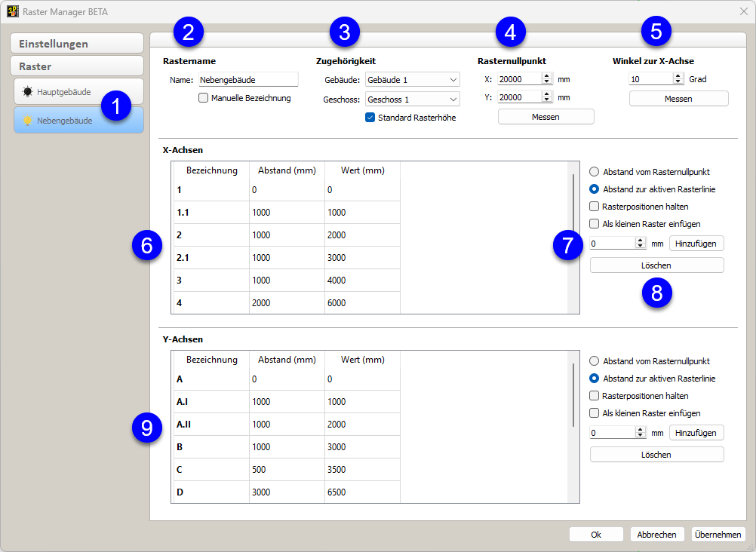The height and width of the screenshot is (552, 756).
Task: Select Y-Achsen Abstand vom Rasternullpunkt radio
Action: click(594, 361)
